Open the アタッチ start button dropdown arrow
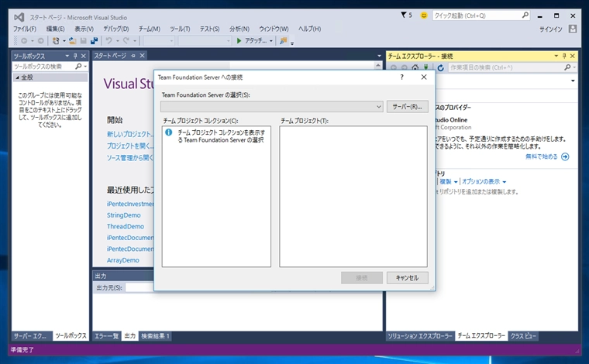 pos(270,41)
